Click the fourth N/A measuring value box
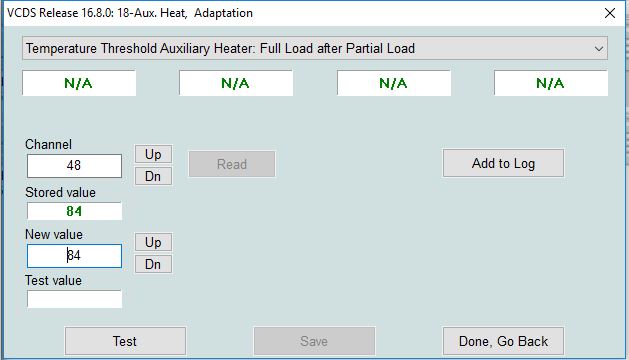 tap(551, 83)
